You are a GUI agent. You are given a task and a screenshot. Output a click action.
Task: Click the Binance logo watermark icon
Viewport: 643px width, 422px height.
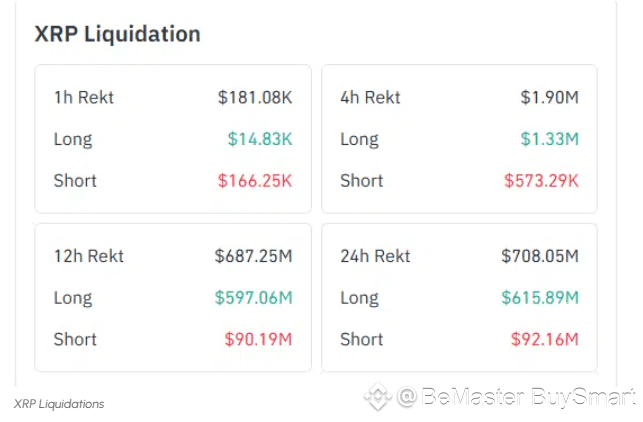tap(377, 398)
